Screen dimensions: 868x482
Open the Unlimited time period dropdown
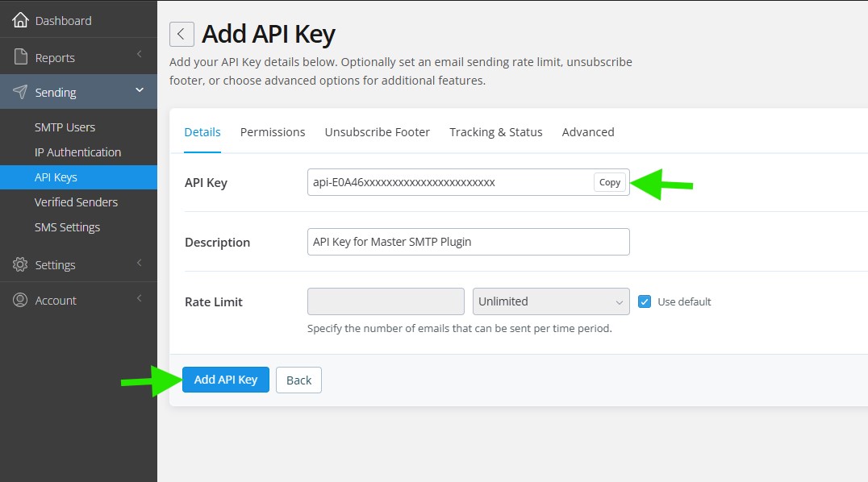(551, 301)
